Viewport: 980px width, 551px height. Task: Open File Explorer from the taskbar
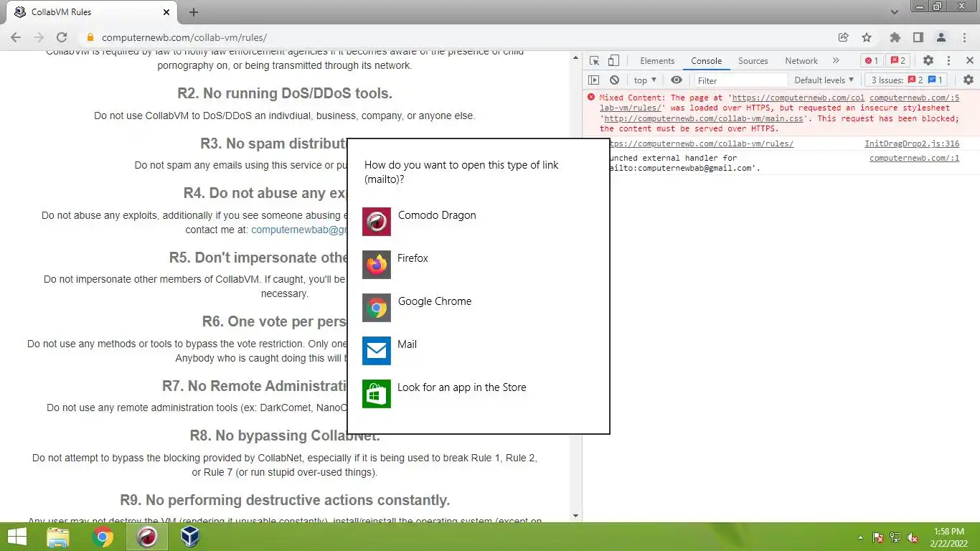point(57,537)
